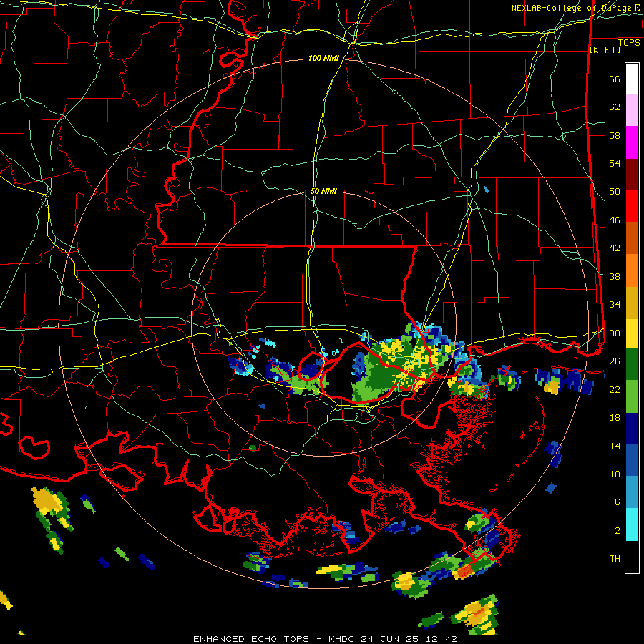This screenshot has height=644, width=644.
Task: Click the black TH legend swatch
Action: tap(632, 557)
